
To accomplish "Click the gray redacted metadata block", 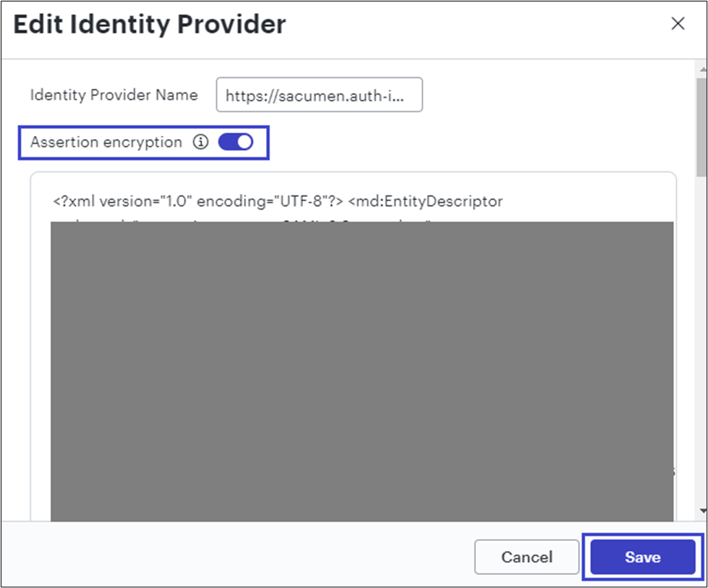I will [362, 369].
